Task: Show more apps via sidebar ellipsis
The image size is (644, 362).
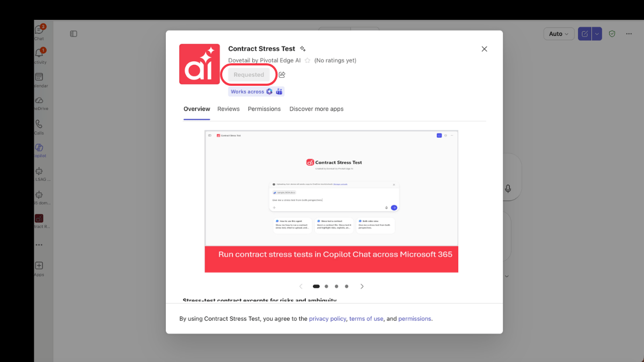Action: tap(39, 245)
